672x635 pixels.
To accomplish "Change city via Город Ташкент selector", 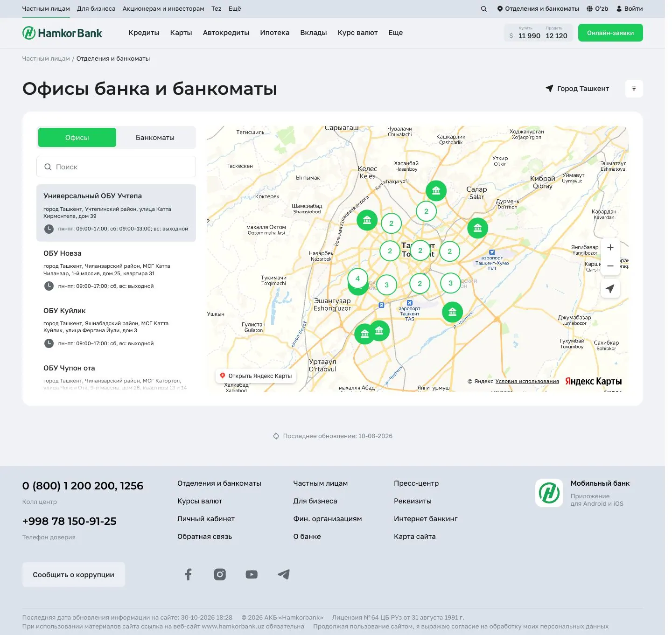I will click(x=577, y=89).
